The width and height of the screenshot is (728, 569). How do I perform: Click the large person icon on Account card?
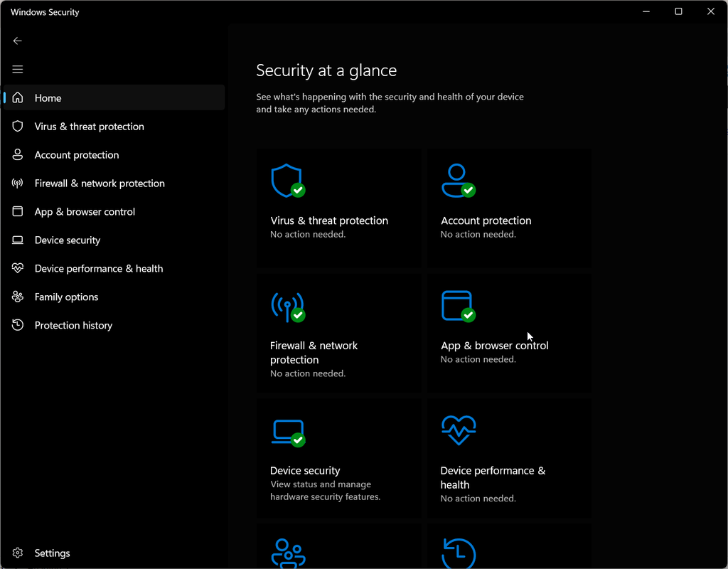click(x=459, y=180)
